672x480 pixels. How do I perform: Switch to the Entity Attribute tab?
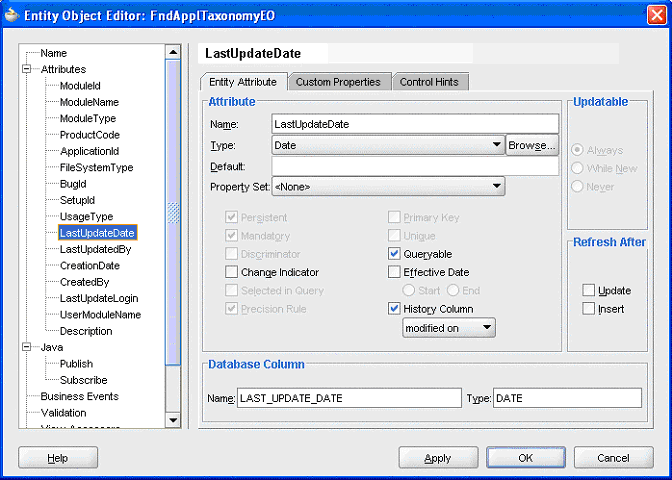point(243,82)
